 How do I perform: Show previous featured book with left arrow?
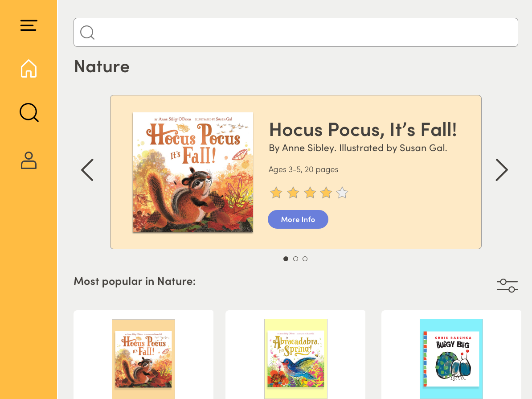(87, 170)
